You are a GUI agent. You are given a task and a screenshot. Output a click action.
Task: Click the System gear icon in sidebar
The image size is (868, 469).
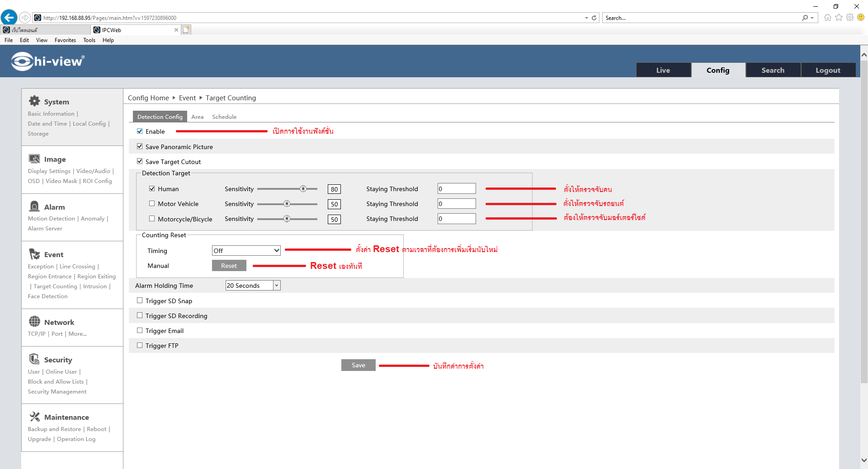coord(34,101)
